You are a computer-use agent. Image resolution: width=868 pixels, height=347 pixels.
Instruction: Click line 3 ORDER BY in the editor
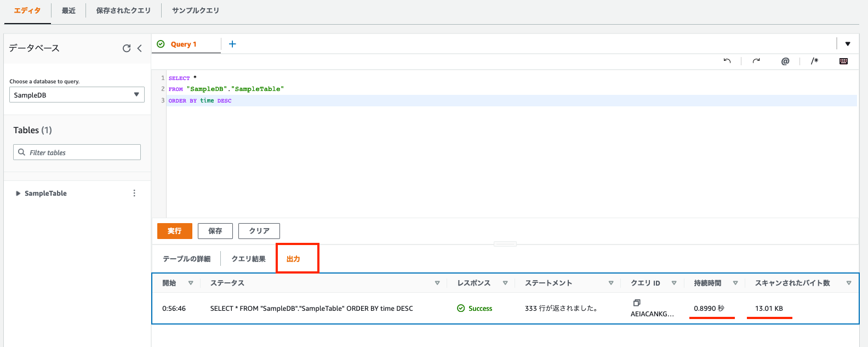pyautogui.click(x=200, y=100)
